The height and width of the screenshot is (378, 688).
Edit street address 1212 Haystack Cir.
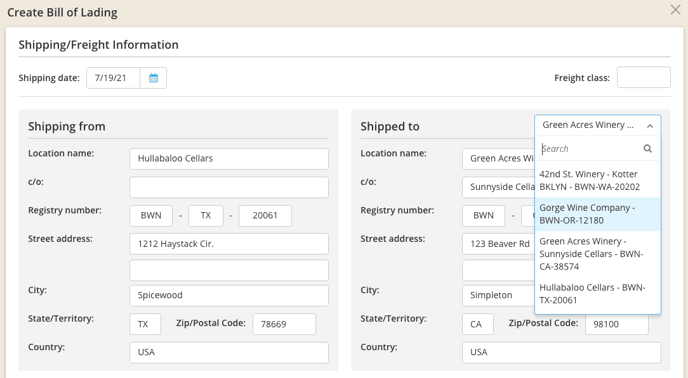click(229, 244)
